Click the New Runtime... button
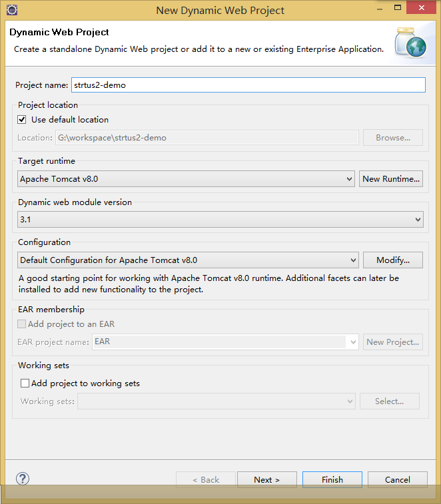The width and height of the screenshot is (441, 504). coord(391,178)
